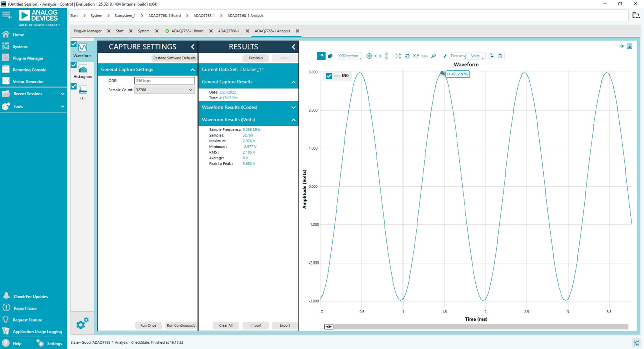Screen dimensions: 644x349
Task: Open the Sample Count dropdown
Action: pyautogui.click(x=190, y=89)
